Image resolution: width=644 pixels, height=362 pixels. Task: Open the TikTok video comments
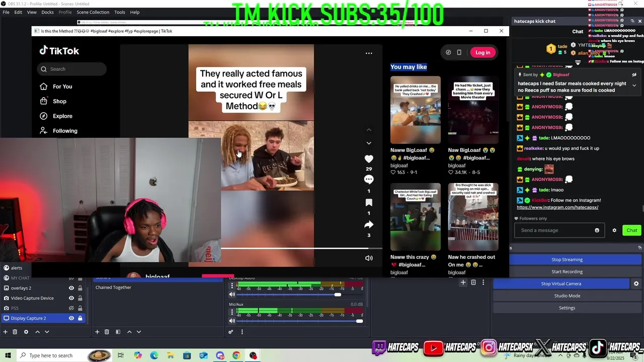coord(369,180)
